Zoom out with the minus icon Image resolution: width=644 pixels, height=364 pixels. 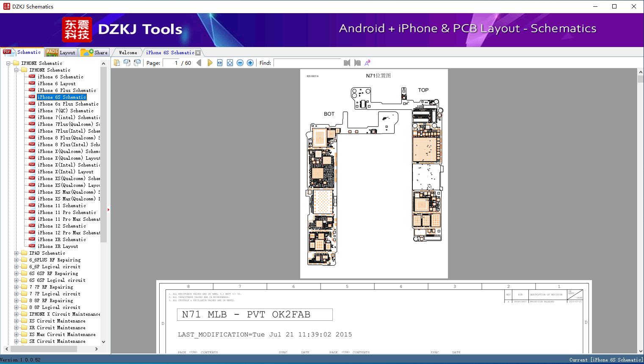(x=240, y=63)
